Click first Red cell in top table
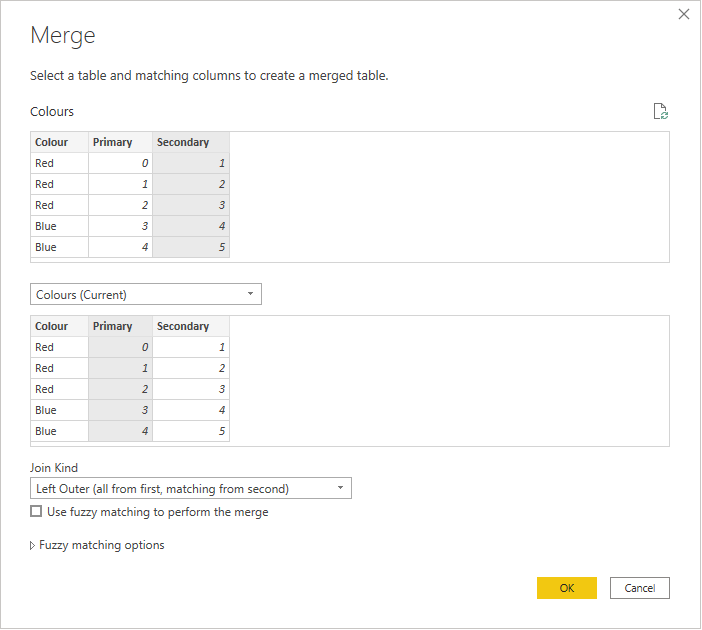This screenshot has width=702, height=630. click(x=59, y=163)
